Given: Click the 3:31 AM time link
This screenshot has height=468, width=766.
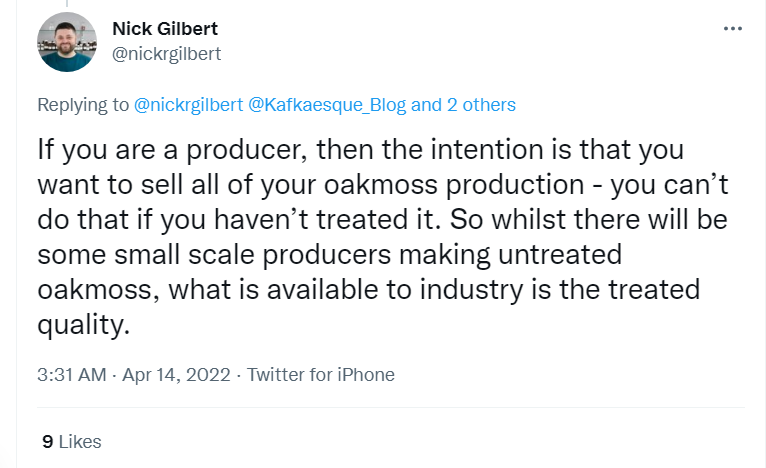Looking at the screenshot, I should (71, 375).
